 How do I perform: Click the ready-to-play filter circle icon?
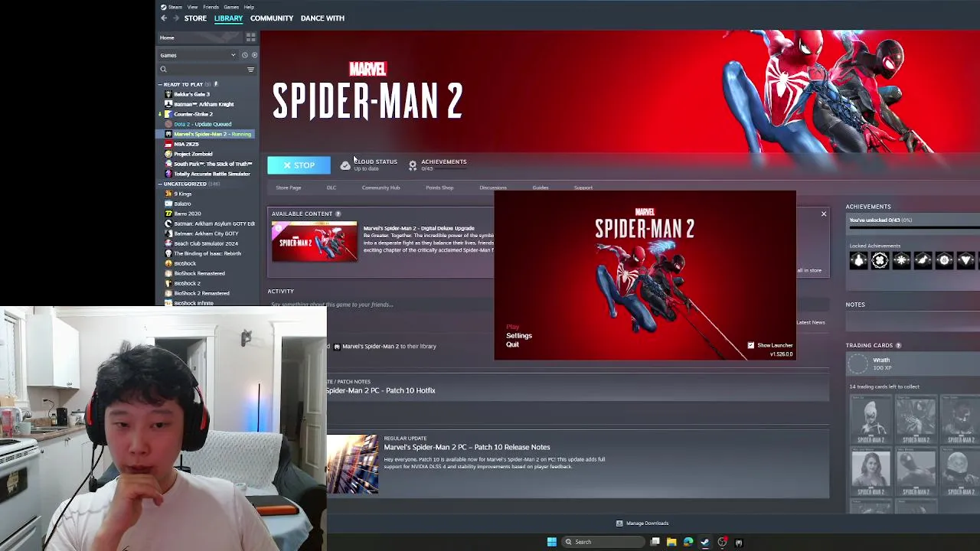pyautogui.click(x=254, y=55)
